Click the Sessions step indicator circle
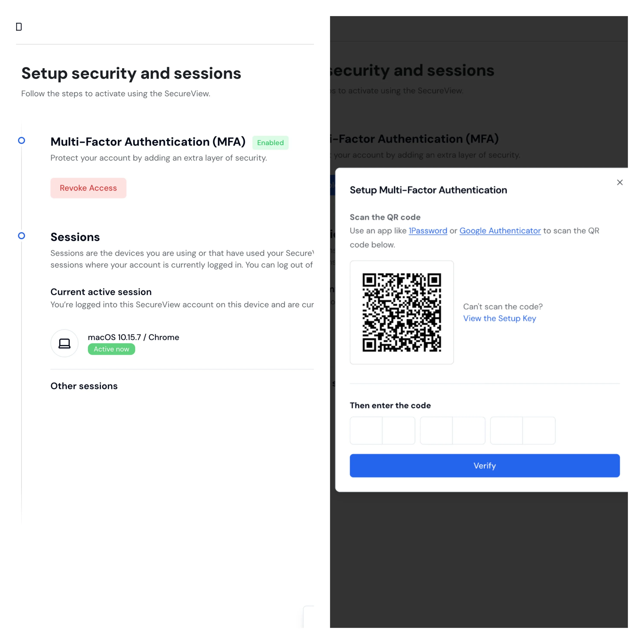This screenshot has width=644, height=644. pos(21,236)
